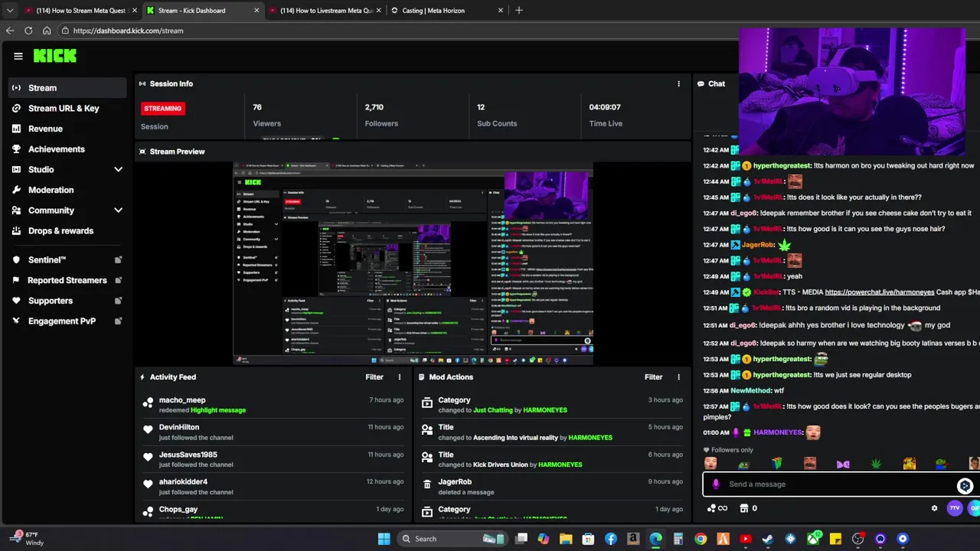Open Just Chatting category link in Mod Actions
This screenshot has height=551, width=980.
coord(493,410)
